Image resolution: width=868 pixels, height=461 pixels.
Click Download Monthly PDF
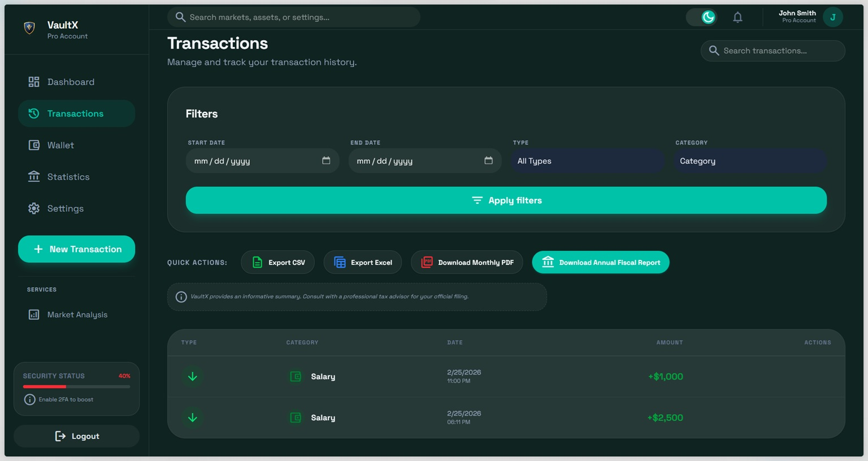pos(467,262)
